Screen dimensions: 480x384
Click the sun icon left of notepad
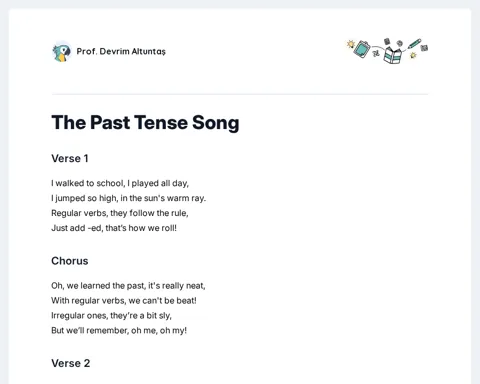click(x=351, y=44)
